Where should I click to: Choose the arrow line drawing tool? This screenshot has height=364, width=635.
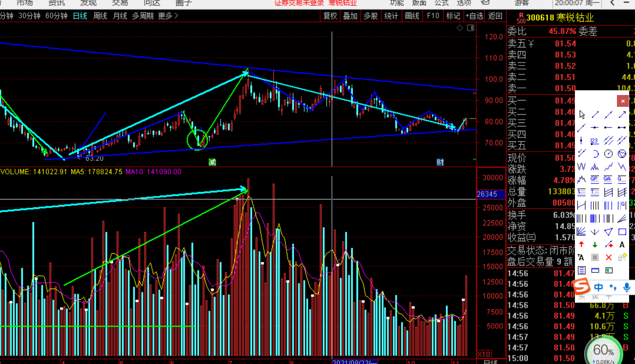[622, 115]
